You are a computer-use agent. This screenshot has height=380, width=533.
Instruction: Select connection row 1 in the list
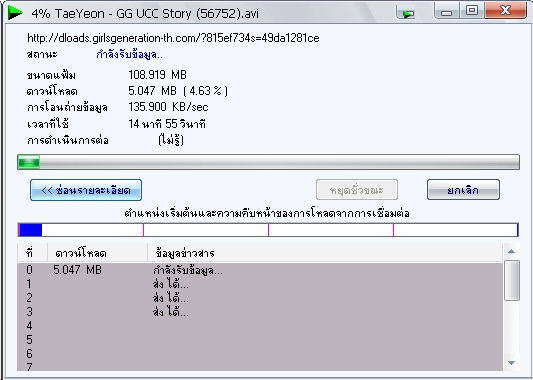(260, 284)
